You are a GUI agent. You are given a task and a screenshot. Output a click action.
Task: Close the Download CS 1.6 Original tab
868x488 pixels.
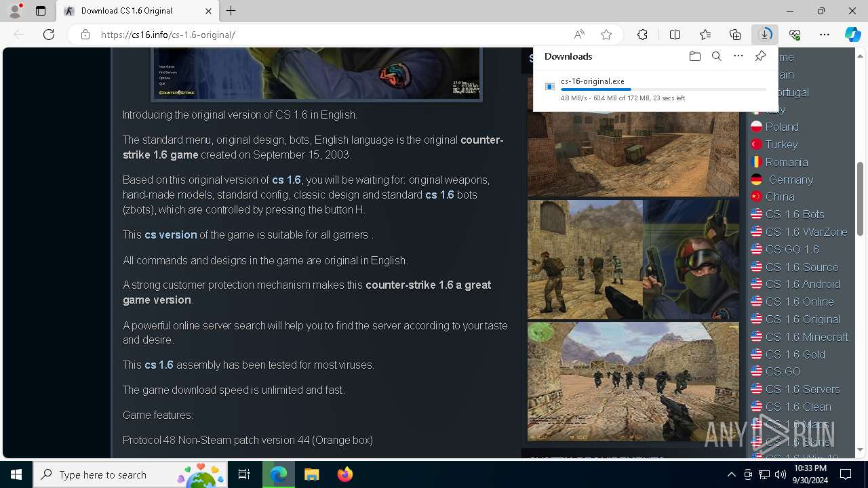click(x=209, y=11)
